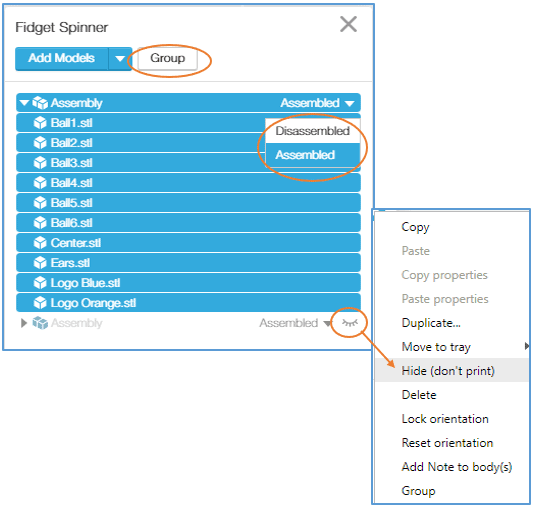This screenshot has height=508, width=535.
Task: Click the Ball1.stl model icon
Action: (x=40, y=122)
